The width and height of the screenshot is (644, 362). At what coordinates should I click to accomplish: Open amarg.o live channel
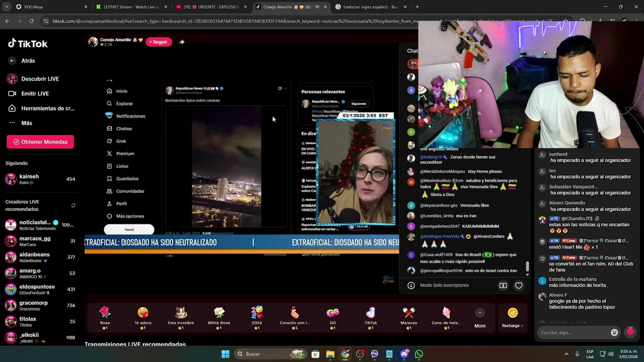[x=40, y=273]
